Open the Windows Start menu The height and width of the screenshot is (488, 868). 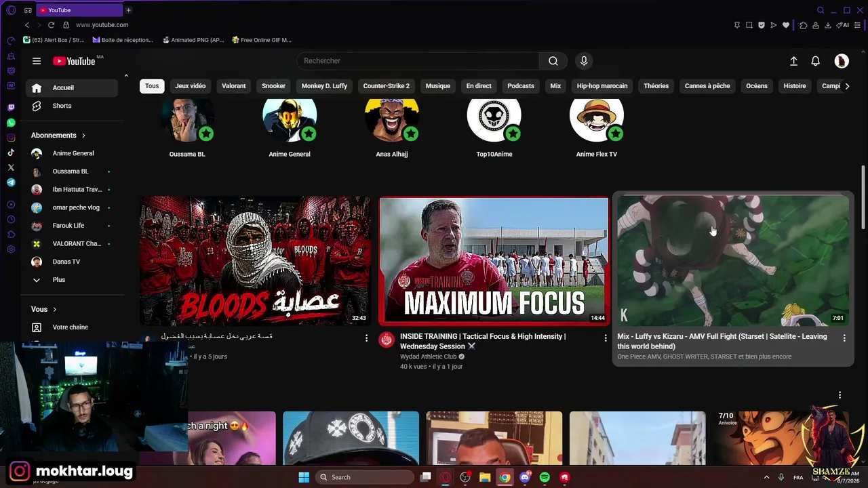click(x=304, y=477)
